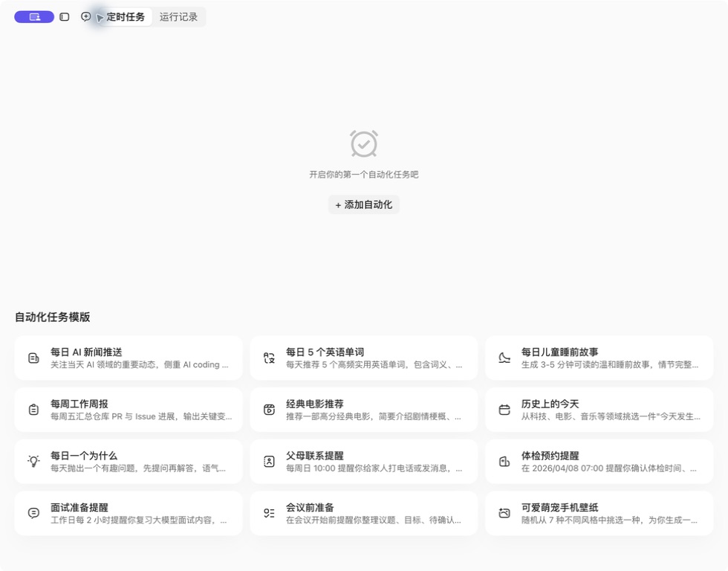Click the medical icon beside 体检预约提醒

point(504,462)
